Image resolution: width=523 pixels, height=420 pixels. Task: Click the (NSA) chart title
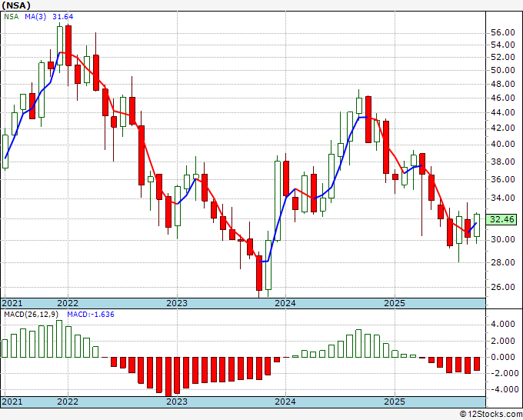[16, 5]
